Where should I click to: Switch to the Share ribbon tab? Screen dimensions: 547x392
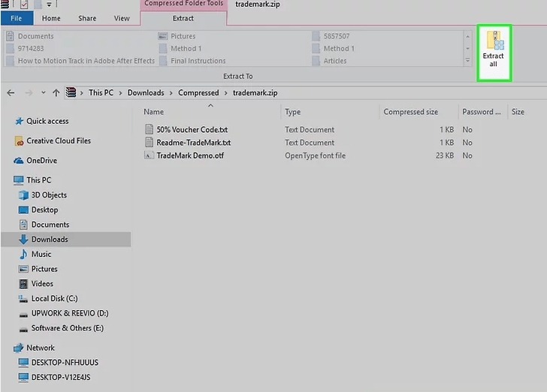86,18
